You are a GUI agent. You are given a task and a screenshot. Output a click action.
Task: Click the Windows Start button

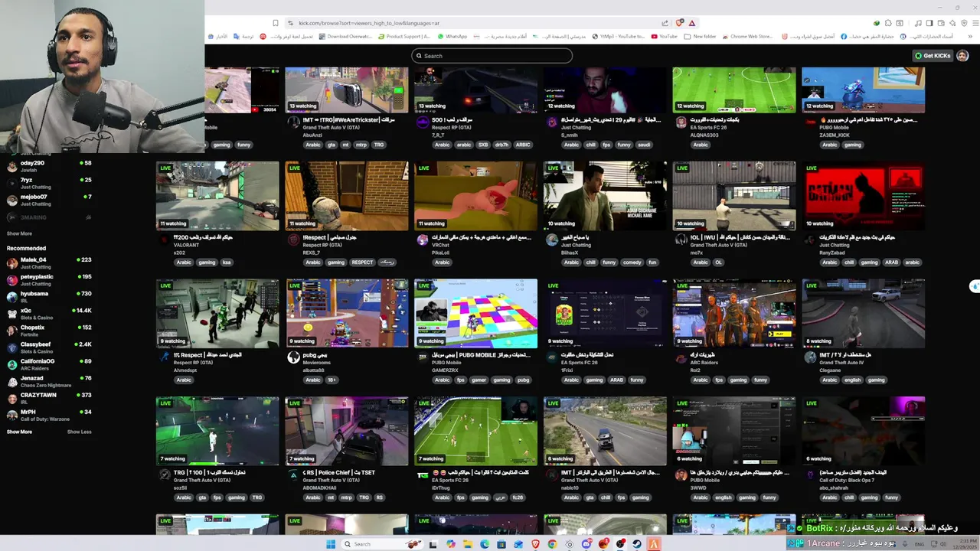[x=331, y=544]
